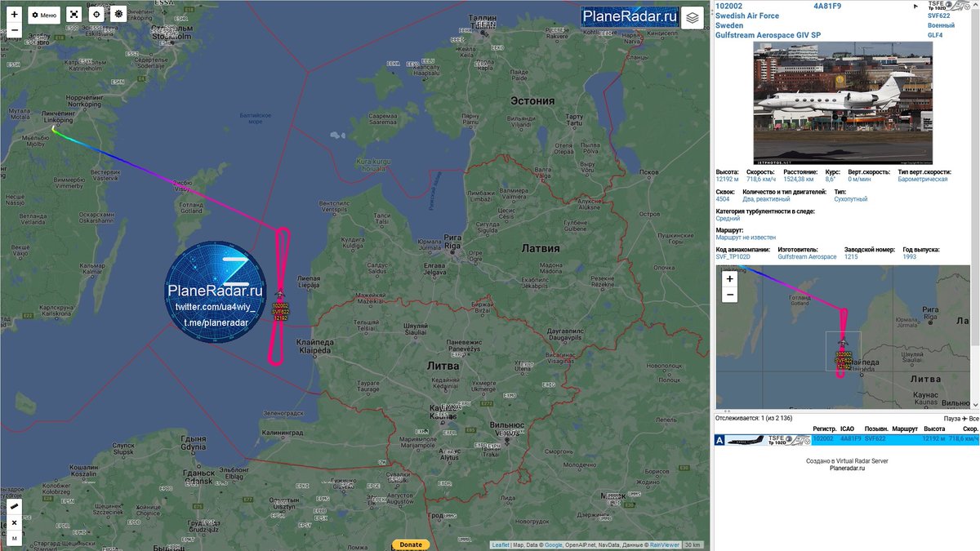This screenshot has width=980, height=551.
Task: Open the Меню button
Action: click(x=44, y=15)
